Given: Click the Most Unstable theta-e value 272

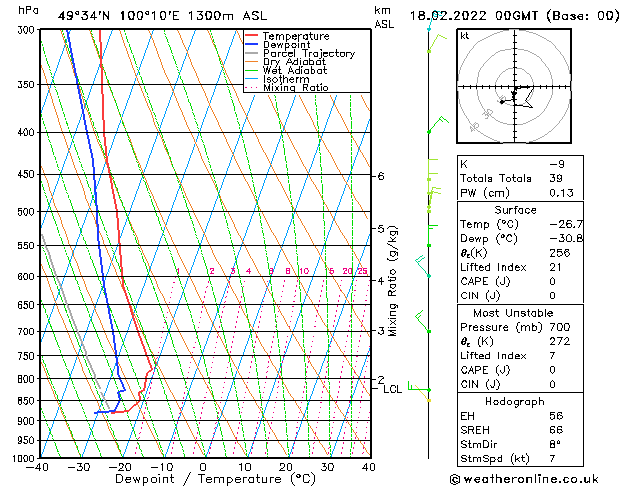Looking at the screenshot, I should [560, 341].
